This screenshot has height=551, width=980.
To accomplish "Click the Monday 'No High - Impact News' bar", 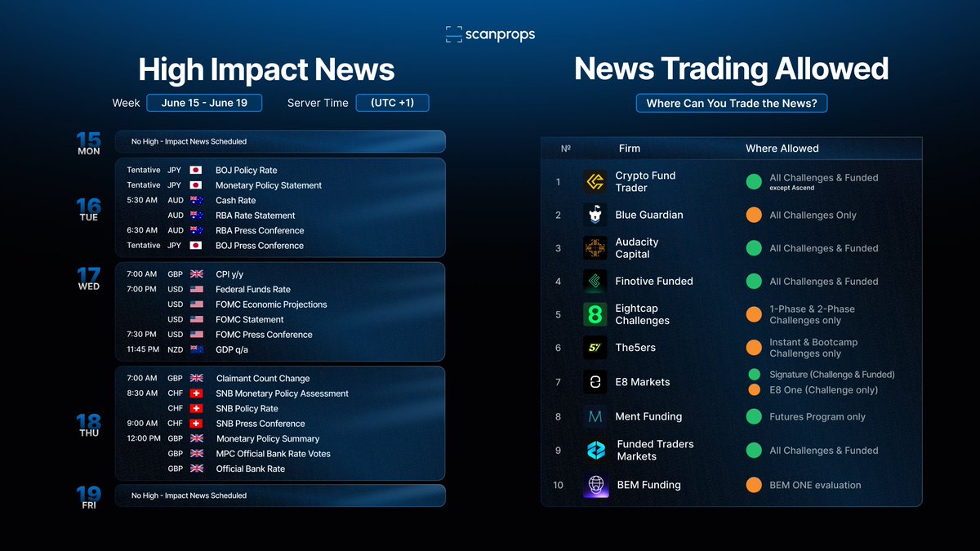I will 280,141.
